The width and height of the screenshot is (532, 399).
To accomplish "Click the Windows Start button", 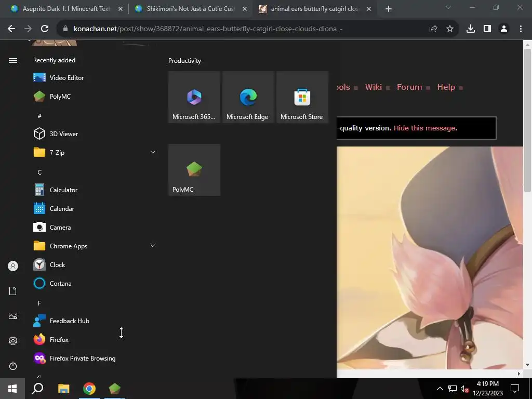I will click(x=12, y=389).
